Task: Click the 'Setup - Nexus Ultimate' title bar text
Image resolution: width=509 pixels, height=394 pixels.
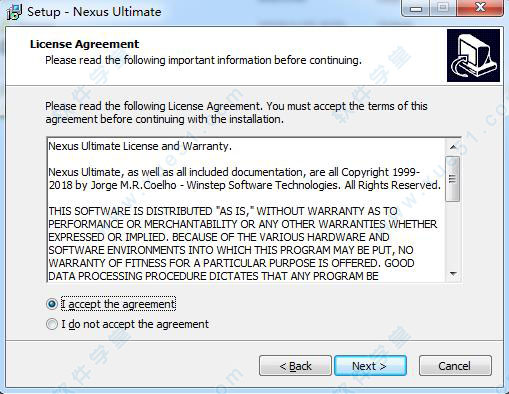Action: (94, 12)
